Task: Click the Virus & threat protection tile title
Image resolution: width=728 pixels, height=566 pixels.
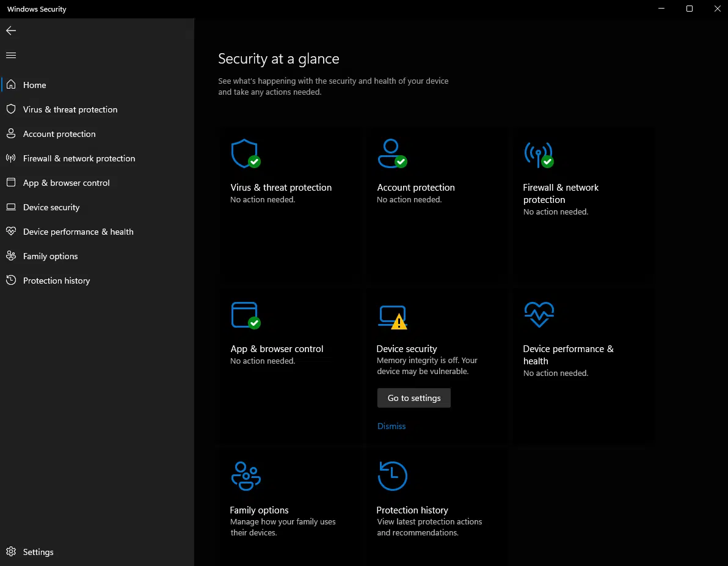Action: point(281,187)
